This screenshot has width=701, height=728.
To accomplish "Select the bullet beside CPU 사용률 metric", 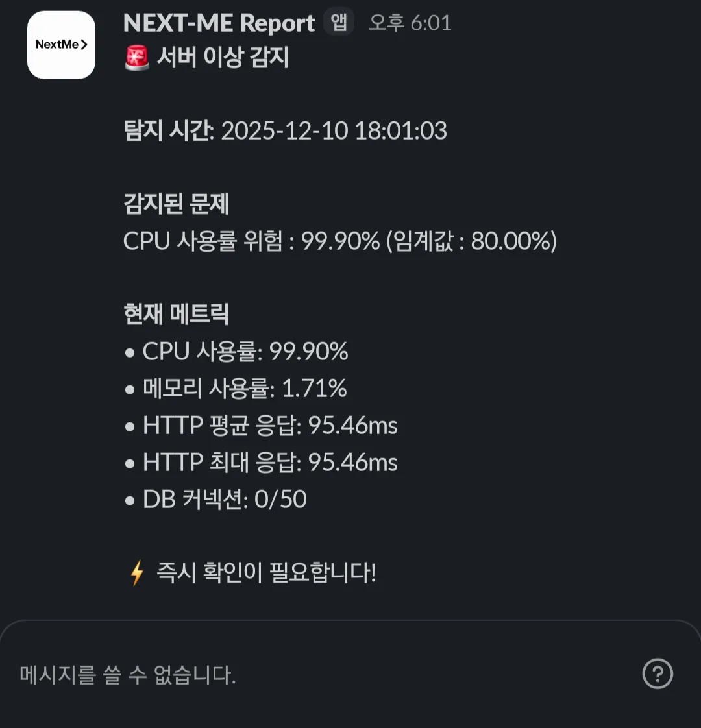I will pyautogui.click(x=130, y=352).
